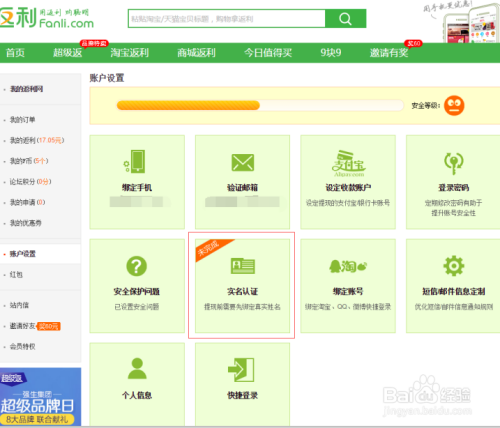Click the green search magnifier button
This screenshot has height=428, width=500.
coord(346,18)
